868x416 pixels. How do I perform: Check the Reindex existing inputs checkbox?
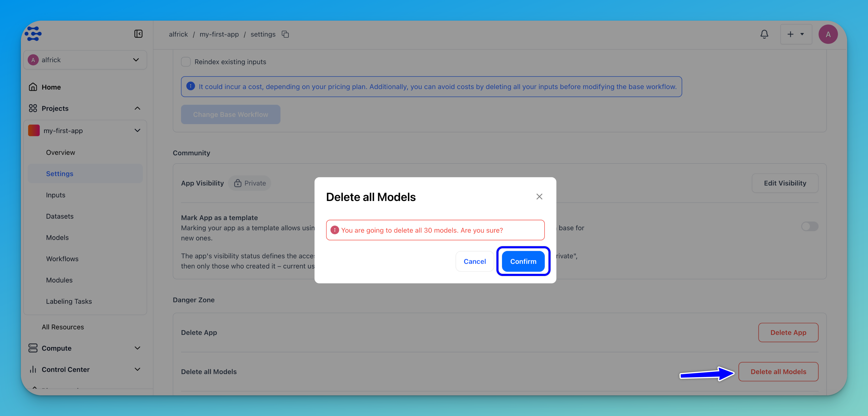(x=186, y=62)
